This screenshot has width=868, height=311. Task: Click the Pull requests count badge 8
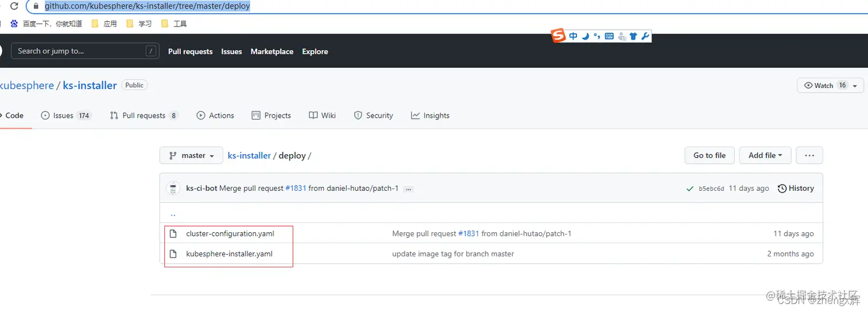173,116
